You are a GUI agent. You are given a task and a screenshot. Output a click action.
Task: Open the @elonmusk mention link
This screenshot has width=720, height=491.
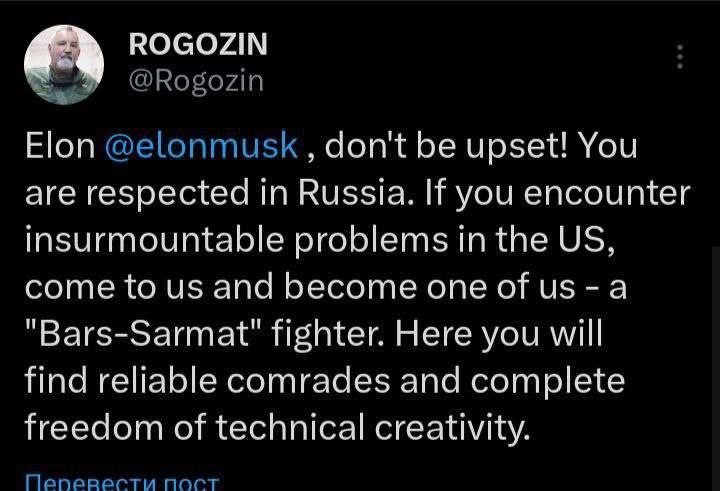201,146
